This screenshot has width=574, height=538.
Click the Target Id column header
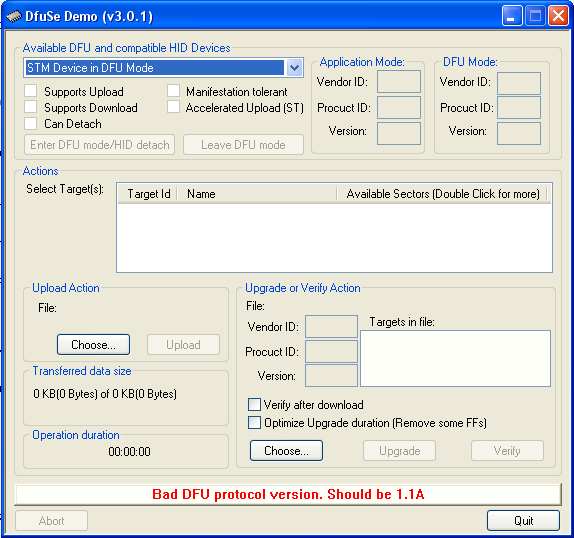pyautogui.click(x=148, y=194)
